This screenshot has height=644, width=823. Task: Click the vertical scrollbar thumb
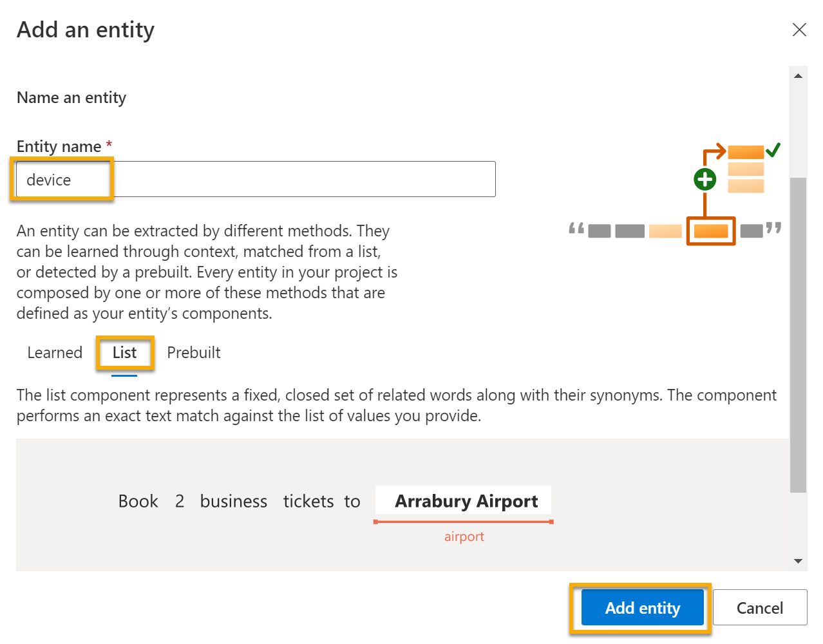tap(798, 335)
